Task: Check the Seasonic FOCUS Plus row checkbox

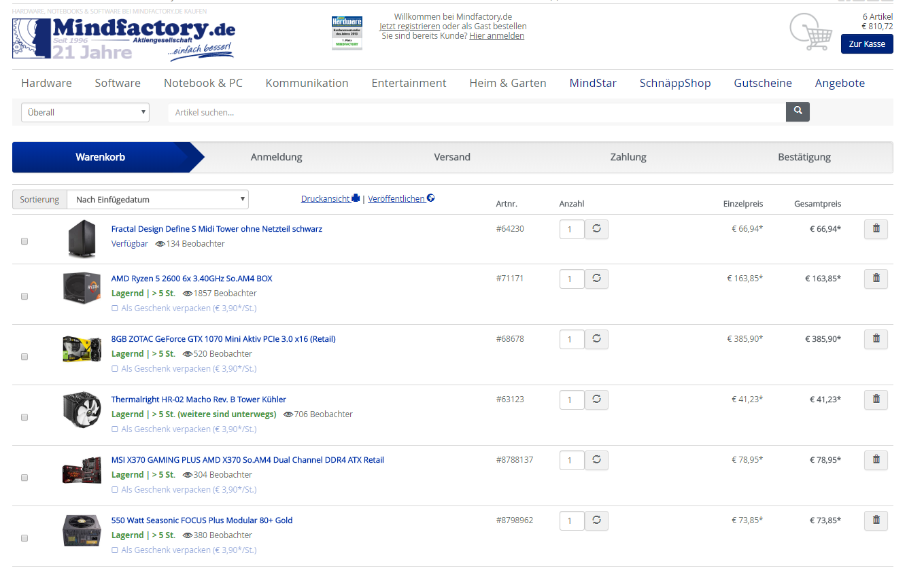Action: [24, 538]
